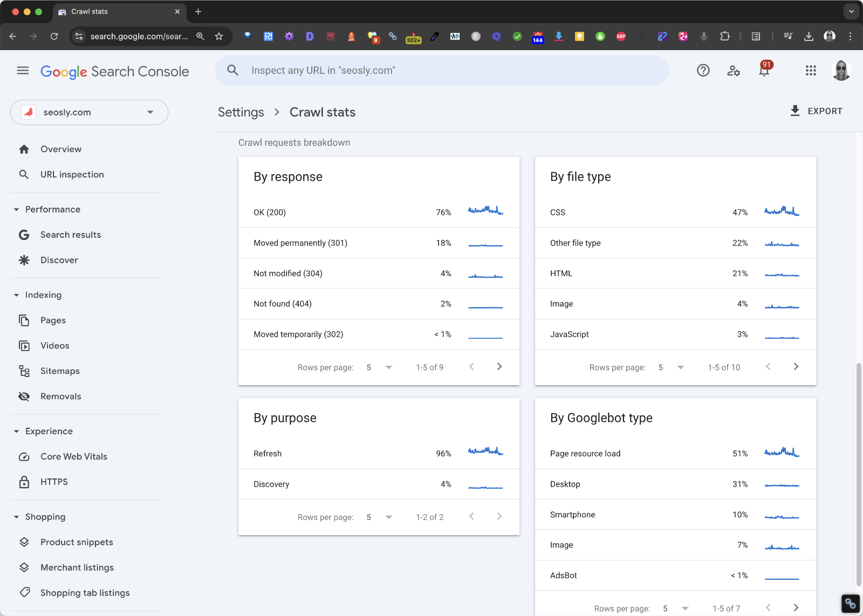Click the URL inspection search field
The width and height of the screenshot is (863, 616).
tap(442, 71)
